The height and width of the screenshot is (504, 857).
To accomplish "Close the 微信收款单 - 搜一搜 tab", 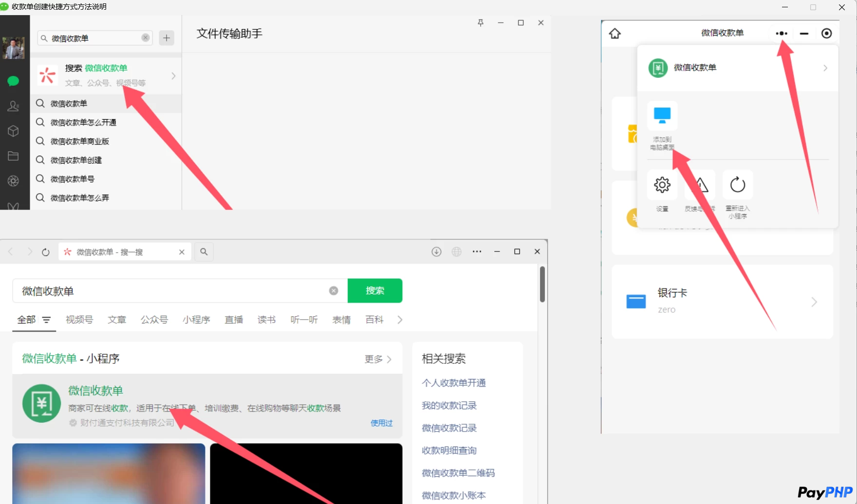I will point(182,252).
